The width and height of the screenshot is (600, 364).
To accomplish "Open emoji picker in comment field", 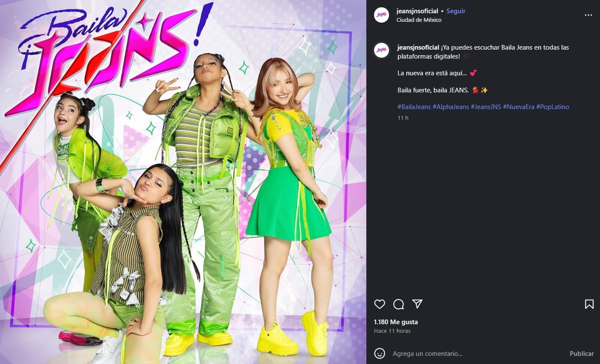I will [379, 353].
